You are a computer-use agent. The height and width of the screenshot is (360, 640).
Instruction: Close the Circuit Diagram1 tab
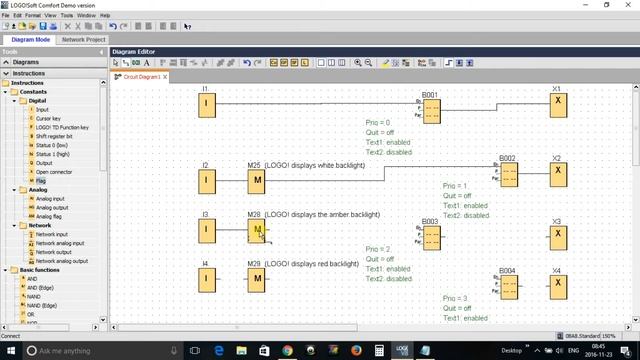click(x=165, y=77)
